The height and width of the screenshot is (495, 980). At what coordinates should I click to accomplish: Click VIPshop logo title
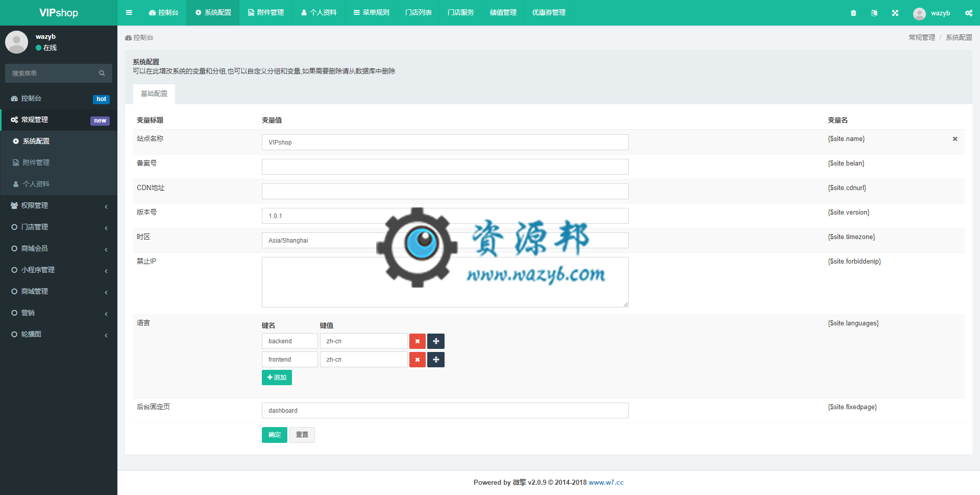click(59, 13)
